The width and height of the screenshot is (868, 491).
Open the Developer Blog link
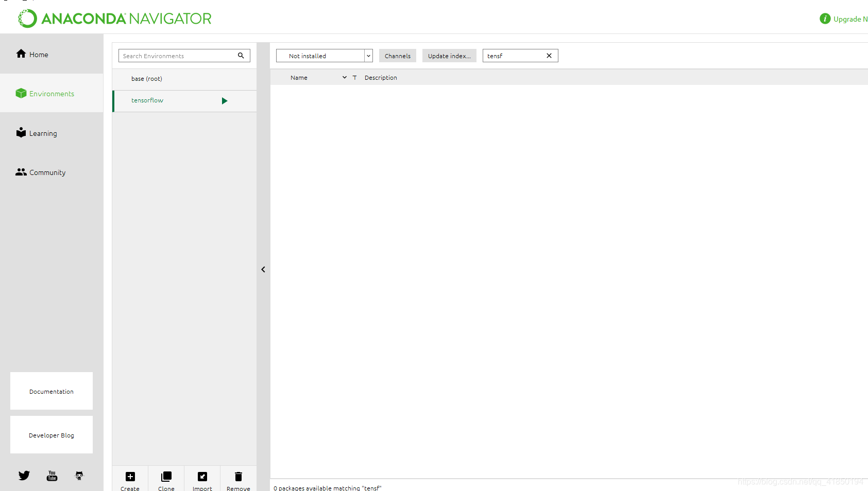pyautogui.click(x=52, y=435)
